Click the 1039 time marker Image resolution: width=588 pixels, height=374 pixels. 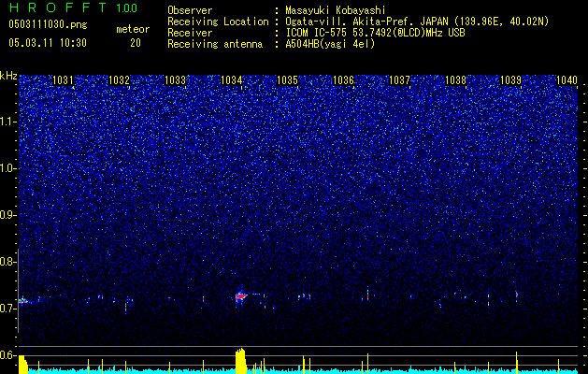coord(511,79)
